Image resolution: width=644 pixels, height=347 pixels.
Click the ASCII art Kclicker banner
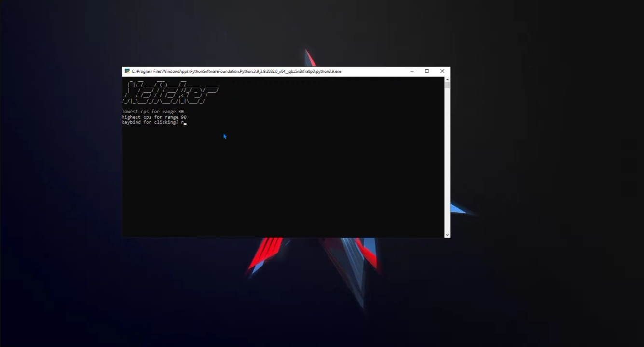point(170,93)
